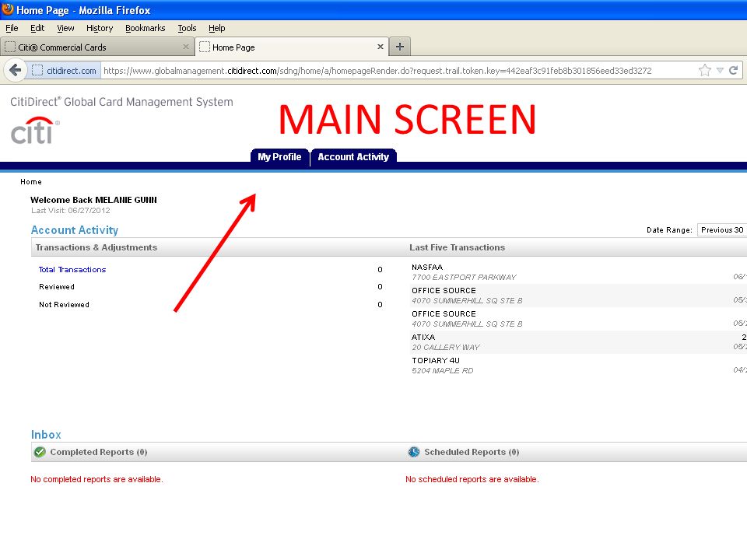The image size is (747, 560).
Task: Click the reload page icon
Action: [x=733, y=71]
